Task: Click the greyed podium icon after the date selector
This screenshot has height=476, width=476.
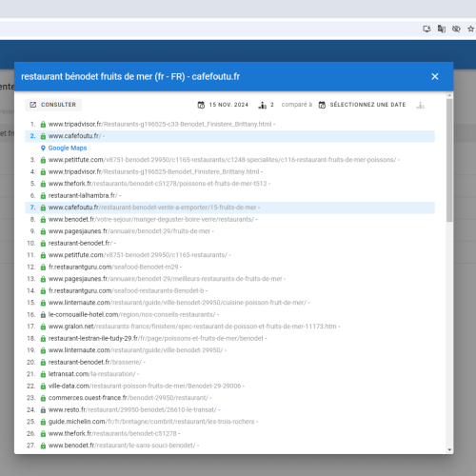Action: (420, 105)
